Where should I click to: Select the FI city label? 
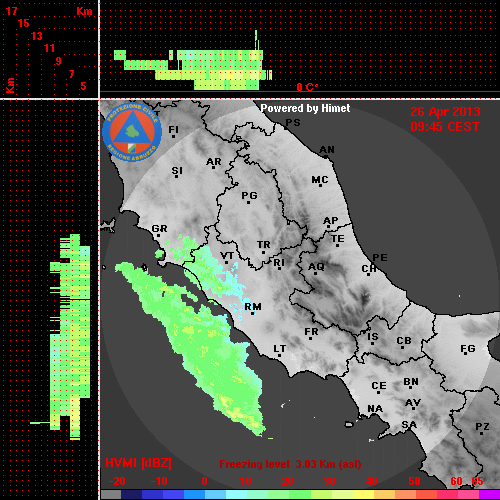coord(174,130)
